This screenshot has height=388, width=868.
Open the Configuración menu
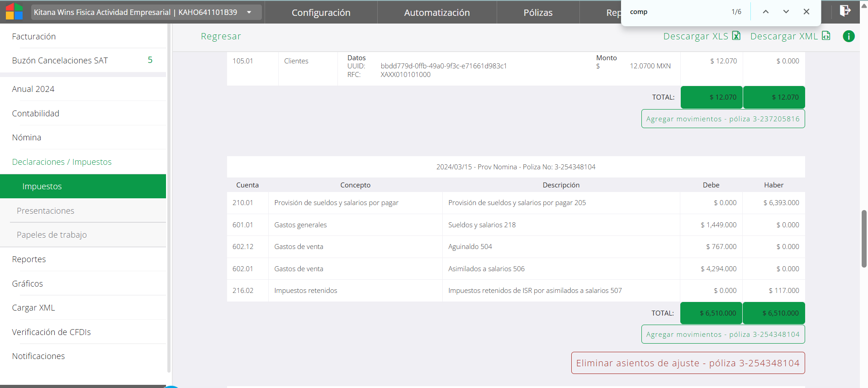(x=321, y=13)
